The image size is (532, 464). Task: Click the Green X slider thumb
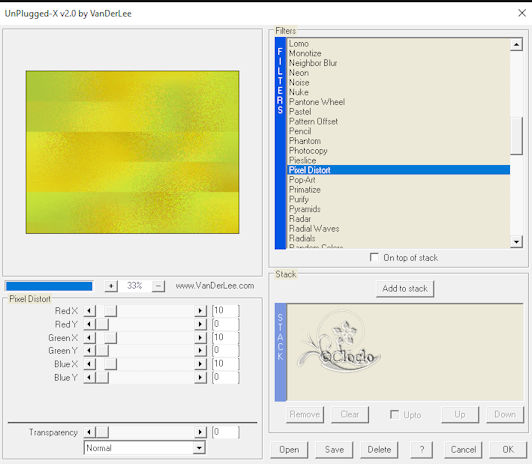[x=110, y=337]
